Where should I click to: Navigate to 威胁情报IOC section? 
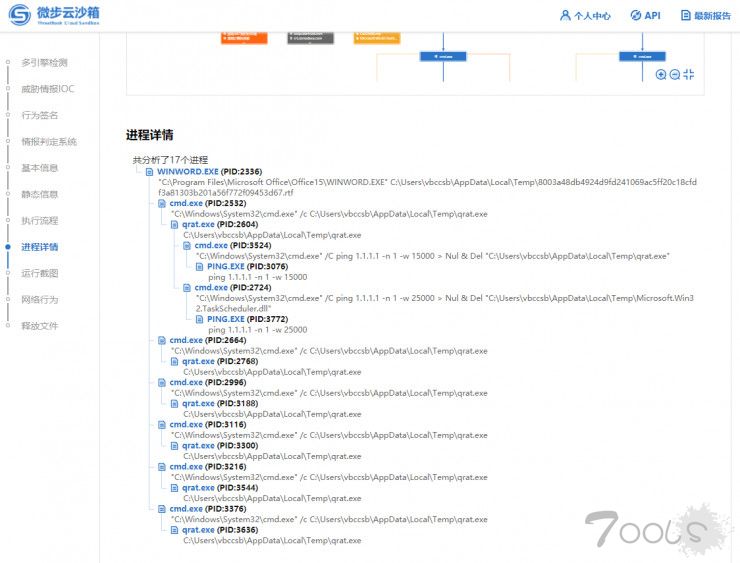pyautogui.click(x=48, y=89)
